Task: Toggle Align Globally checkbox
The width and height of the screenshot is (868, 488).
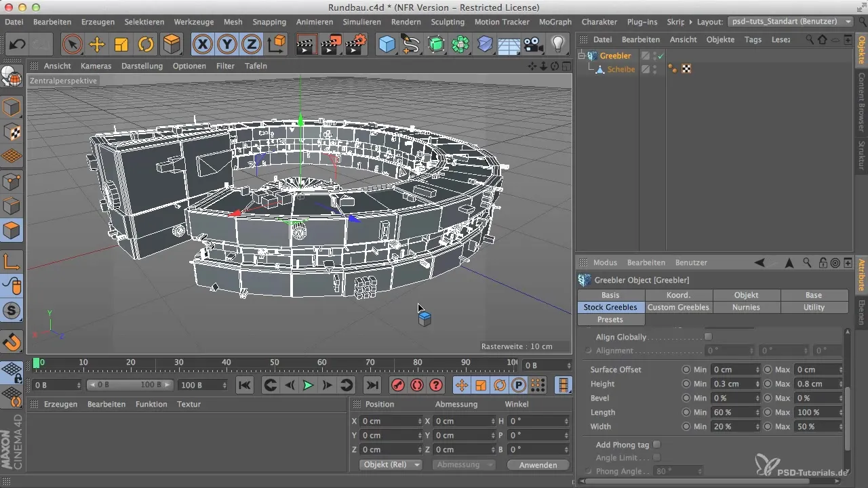Action: pos(709,337)
